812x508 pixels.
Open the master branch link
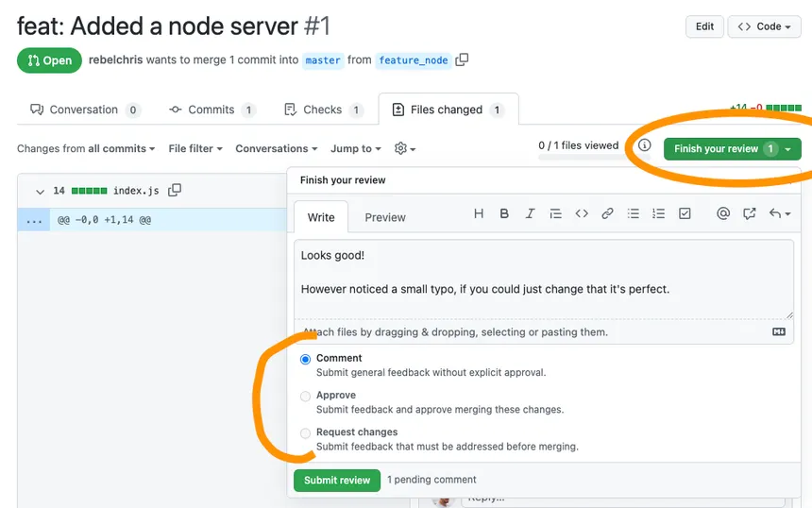tap(323, 60)
